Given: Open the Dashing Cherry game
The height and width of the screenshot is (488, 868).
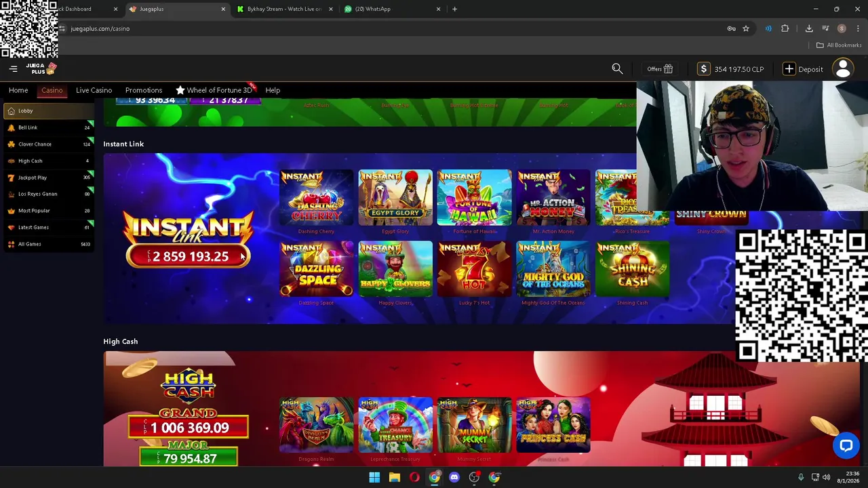Looking at the screenshot, I should tap(317, 197).
